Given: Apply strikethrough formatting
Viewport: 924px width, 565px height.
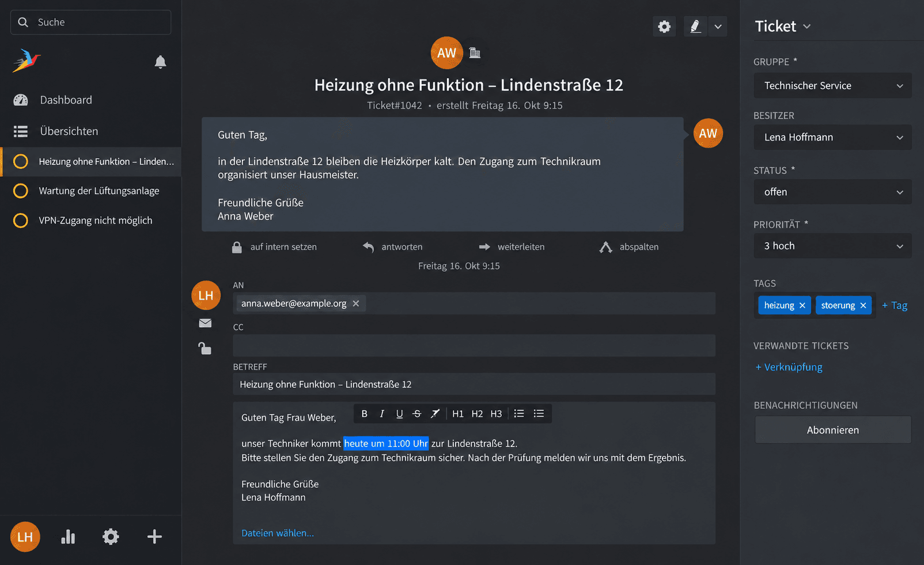Looking at the screenshot, I should coord(417,414).
